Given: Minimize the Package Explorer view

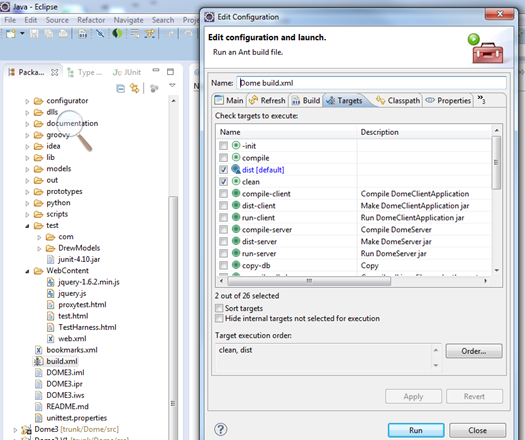Looking at the screenshot, I should pos(156,70).
